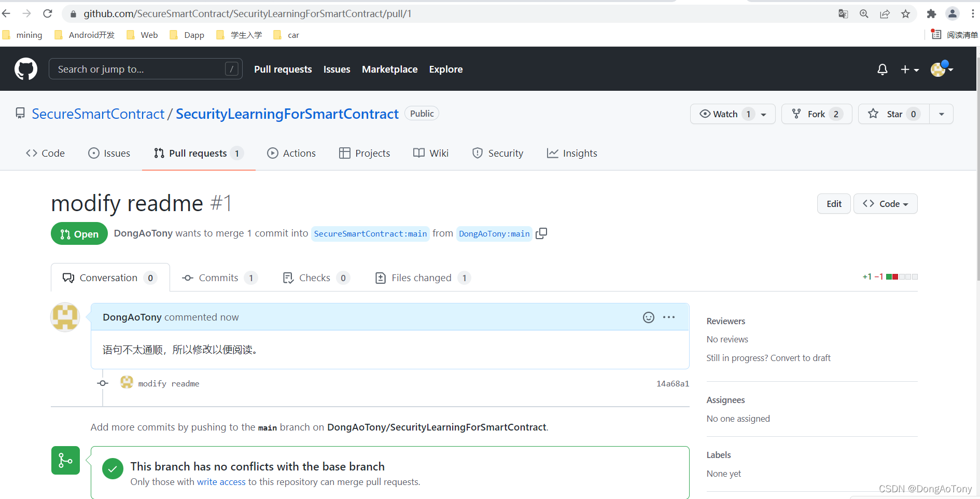The width and height of the screenshot is (980, 499).
Task: Open the Chrome three-dot menu
Action: click(973, 14)
